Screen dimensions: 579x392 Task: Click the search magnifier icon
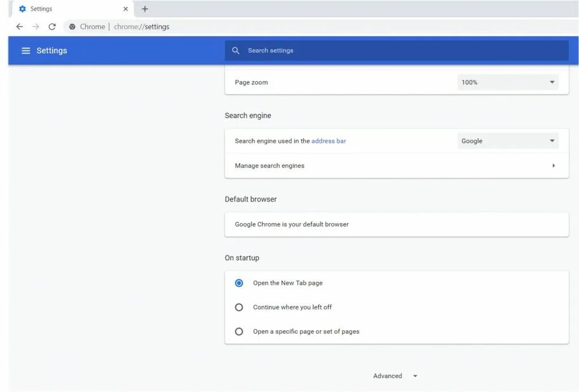[x=236, y=50]
